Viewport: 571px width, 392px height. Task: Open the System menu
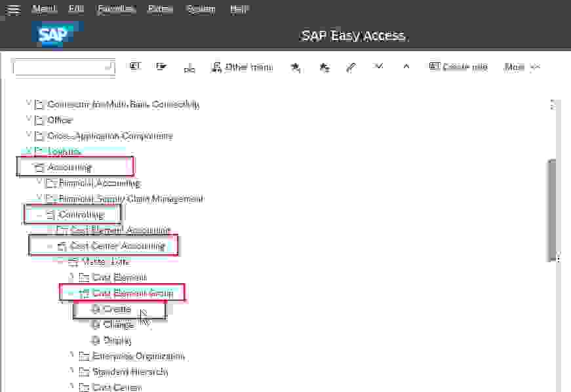[x=201, y=9]
